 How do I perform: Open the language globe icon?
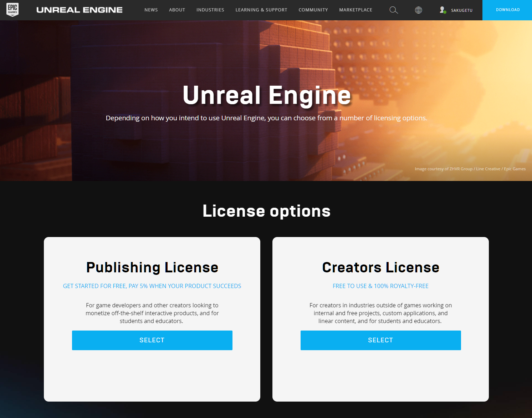(419, 10)
